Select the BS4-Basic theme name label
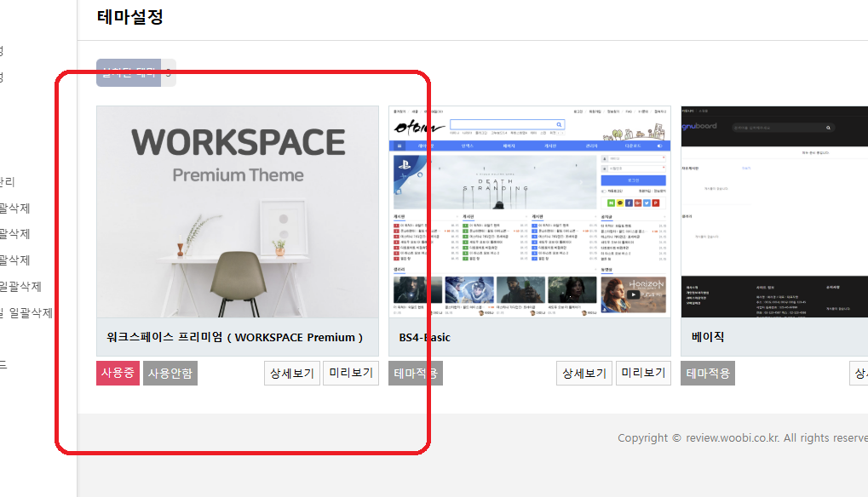Viewport: 868px width, 497px height. point(425,337)
